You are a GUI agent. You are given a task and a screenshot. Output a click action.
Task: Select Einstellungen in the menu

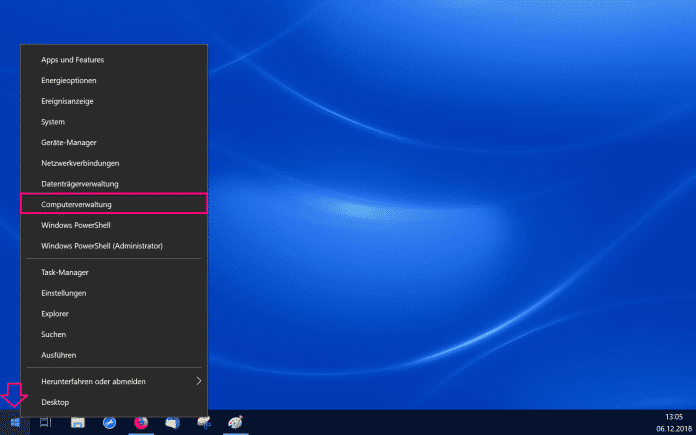coord(64,293)
